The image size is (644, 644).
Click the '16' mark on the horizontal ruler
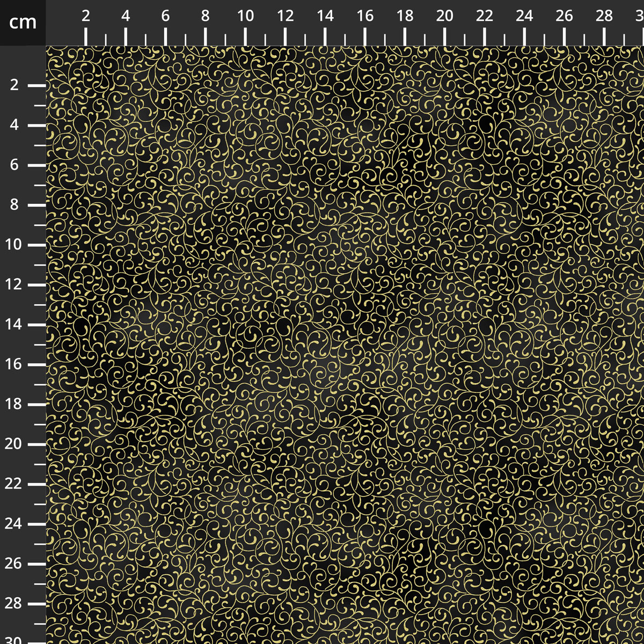click(365, 16)
